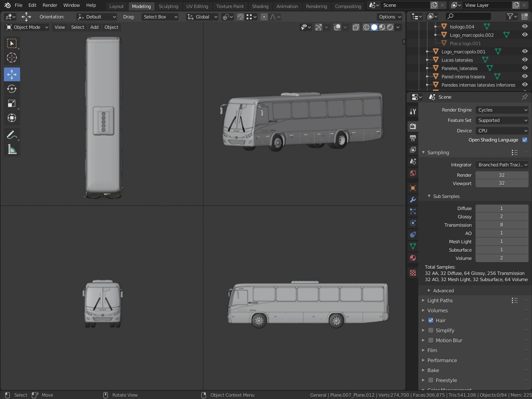Open the Device dropdown

(x=502, y=131)
